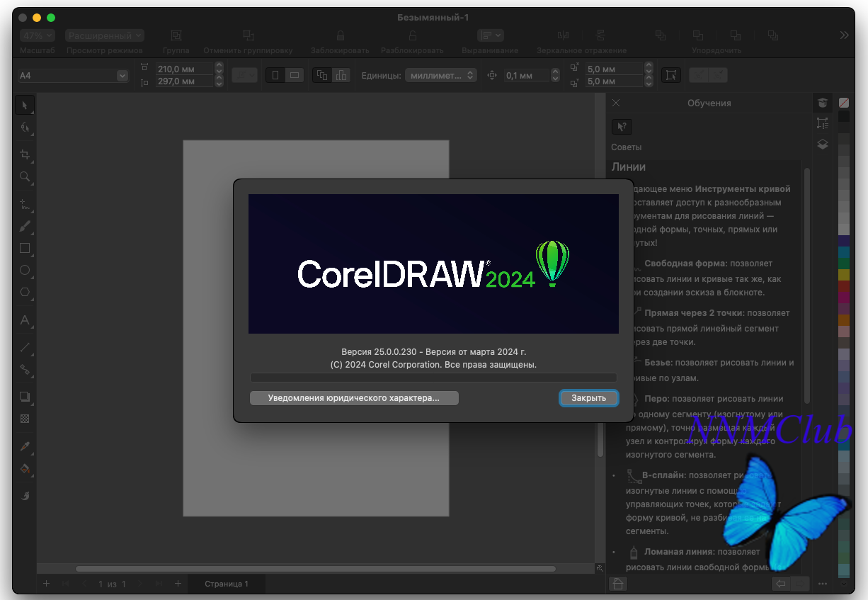Open Уведомления юридического характера legal notices
868x600 pixels.
[x=354, y=398]
